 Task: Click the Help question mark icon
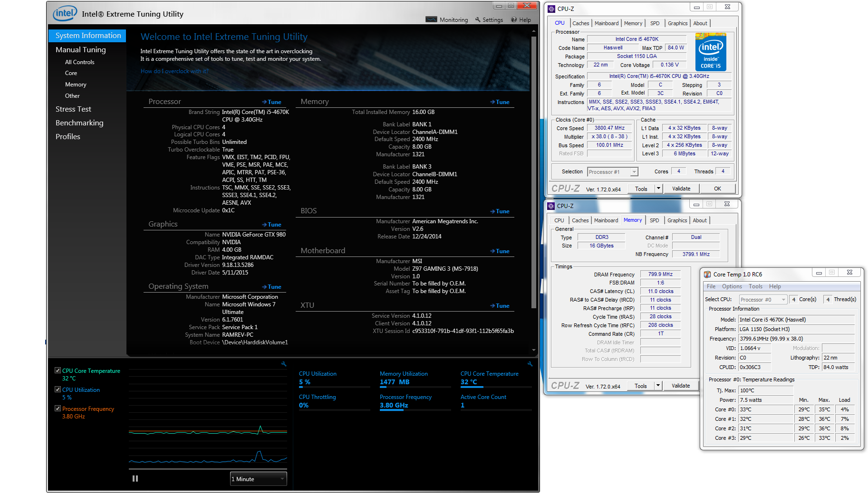[514, 19]
